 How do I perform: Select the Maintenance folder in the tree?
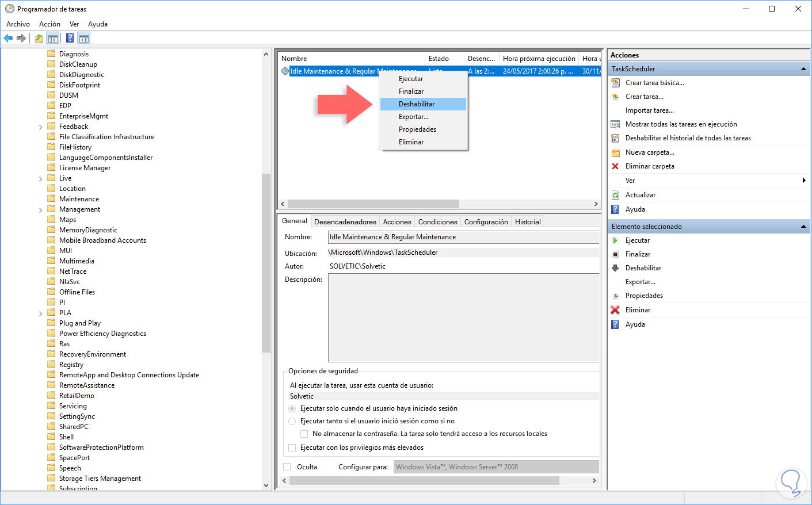point(79,199)
